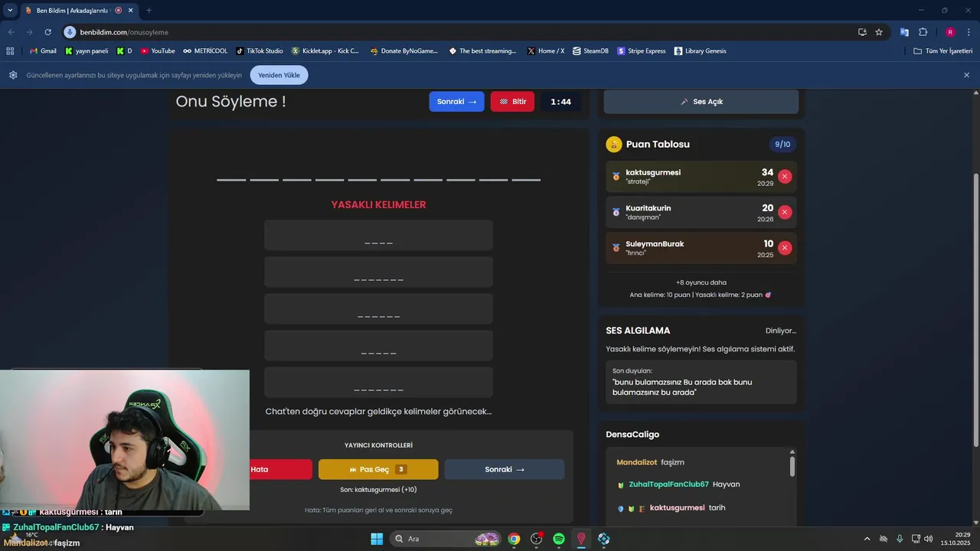Open the Chrome extensions puzzle icon
This screenshot has height=551, width=980.
click(x=923, y=32)
